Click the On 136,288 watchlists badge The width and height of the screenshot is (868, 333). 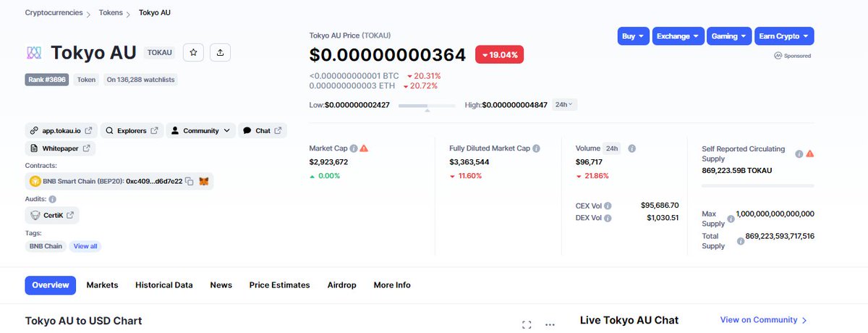[140, 80]
